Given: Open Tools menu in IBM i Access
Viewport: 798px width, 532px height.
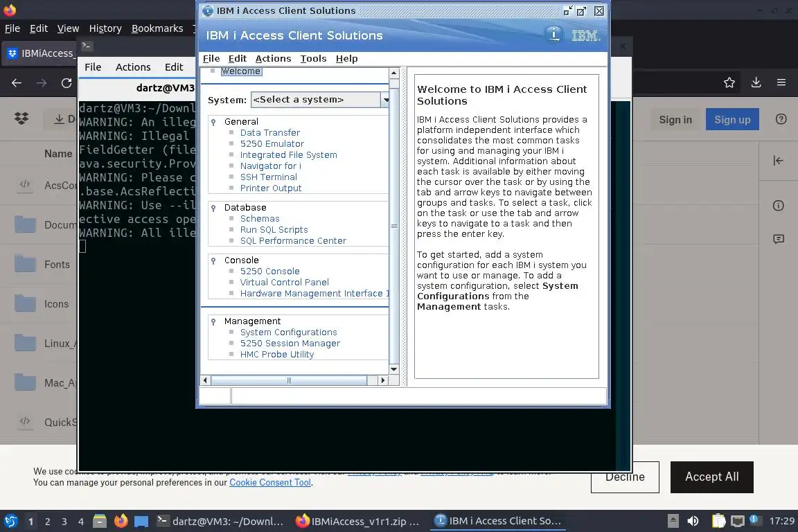Looking at the screenshot, I should tap(313, 59).
